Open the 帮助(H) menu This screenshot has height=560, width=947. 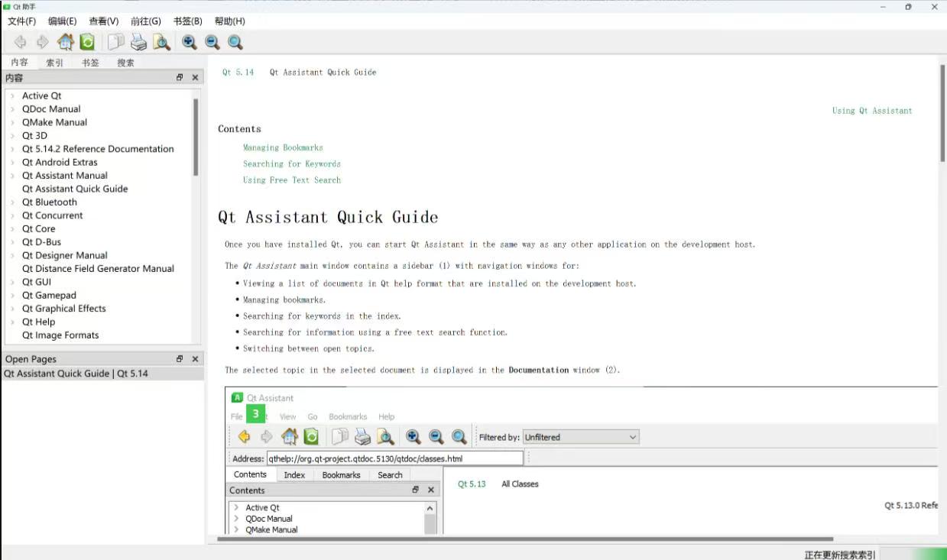(230, 21)
